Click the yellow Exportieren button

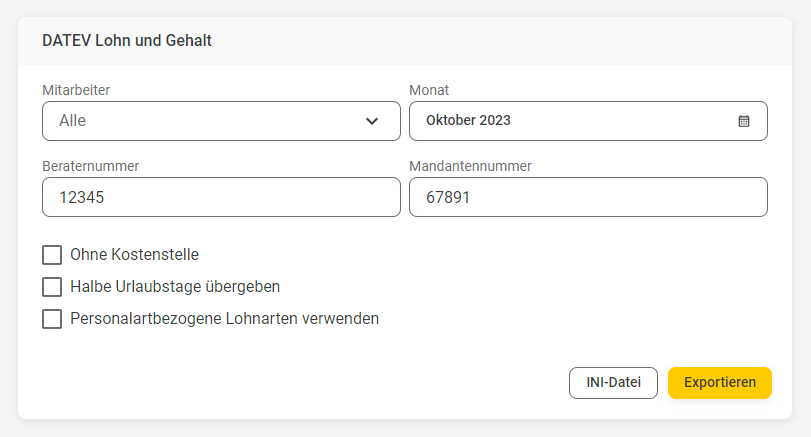coord(719,383)
